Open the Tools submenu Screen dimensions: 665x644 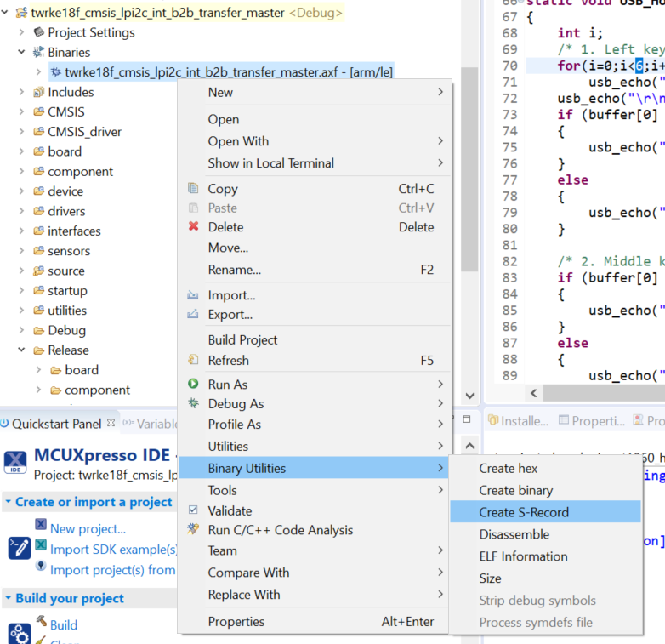pyautogui.click(x=314, y=490)
